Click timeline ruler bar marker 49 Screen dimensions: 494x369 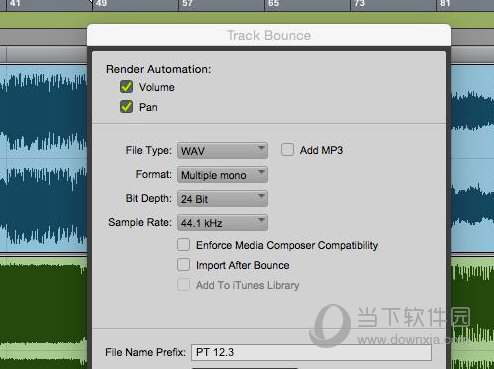(x=101, y=4)
